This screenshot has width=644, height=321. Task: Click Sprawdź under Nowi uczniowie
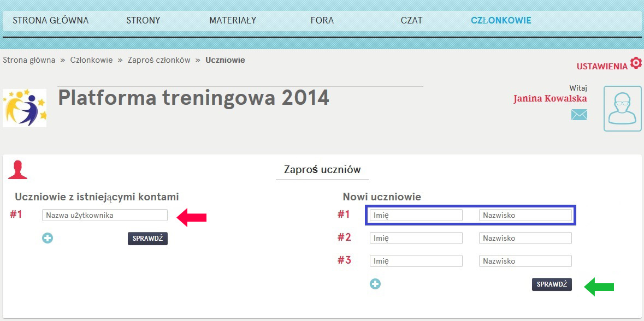552,284
